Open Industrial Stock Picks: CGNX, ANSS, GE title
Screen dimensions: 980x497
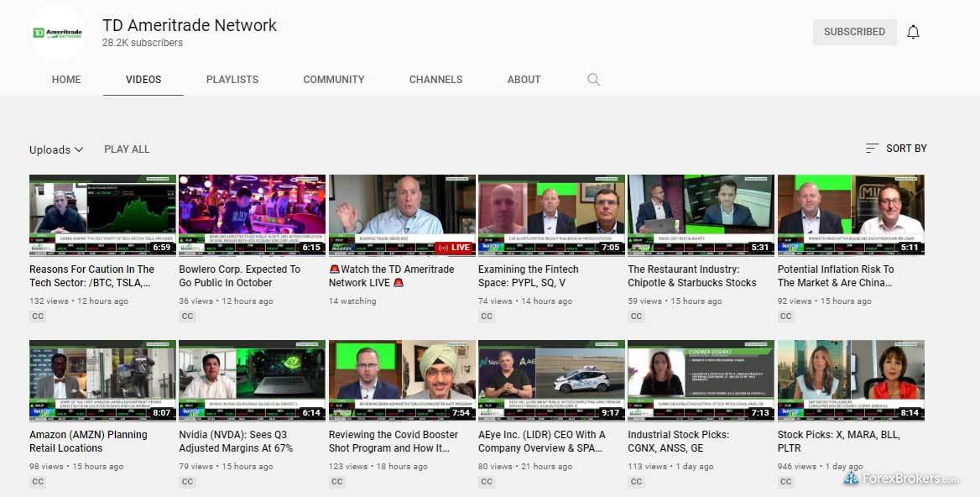click(678, 442)
